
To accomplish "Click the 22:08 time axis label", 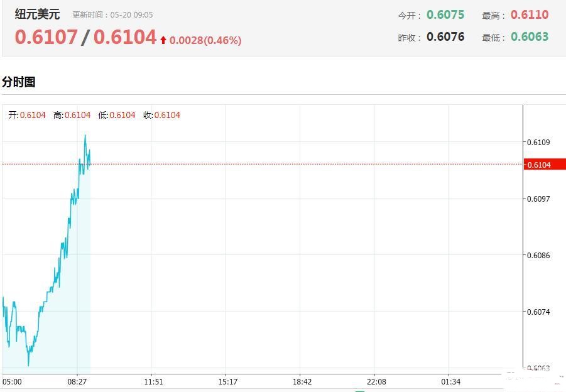I will point(376,381).
